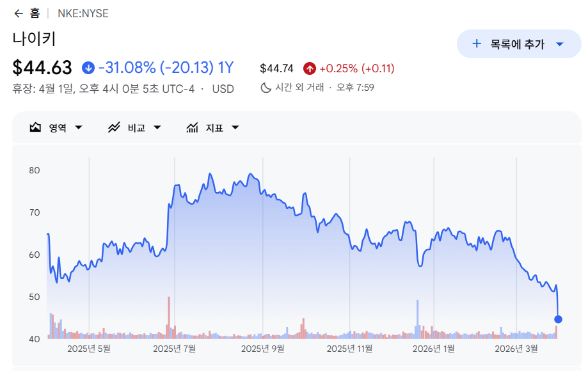The width and height of the screenshot is (588, 371).
Task: Click the plus icon on 목록에 추가
Action: (476, 43)
